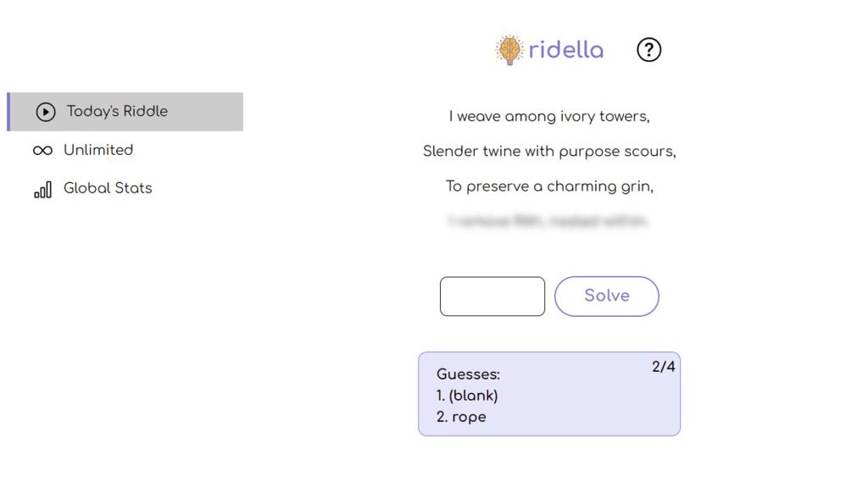Open help via the question mark icon
868x488 pixels.
tap(648, 50)
